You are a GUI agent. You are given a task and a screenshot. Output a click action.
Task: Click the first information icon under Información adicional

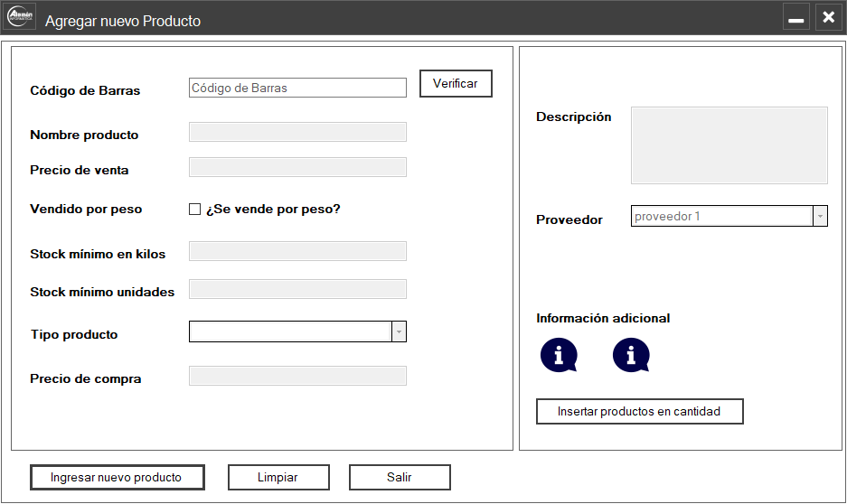pos(558,355)
